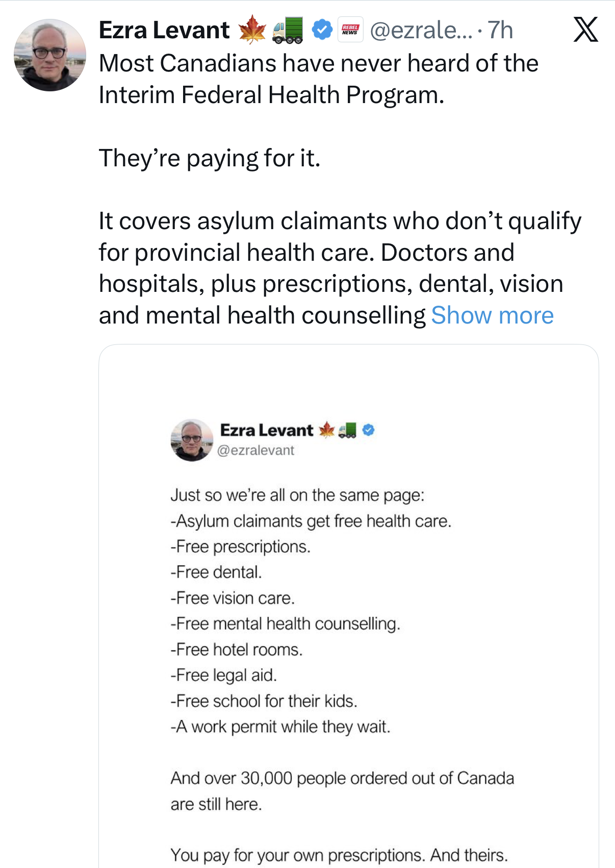Click the maple leaf emoji icon
This screenshot has height=868, width=615.
click(252, 30)
